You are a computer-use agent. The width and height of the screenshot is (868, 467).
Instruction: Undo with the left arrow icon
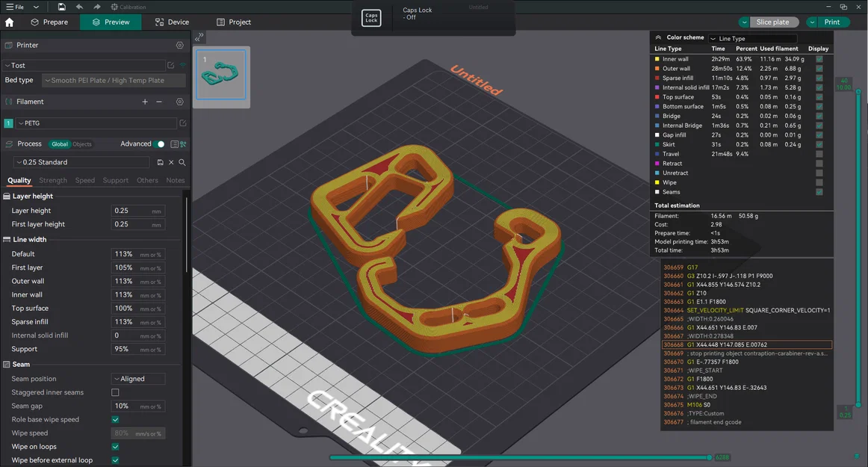tap(79, 7)
